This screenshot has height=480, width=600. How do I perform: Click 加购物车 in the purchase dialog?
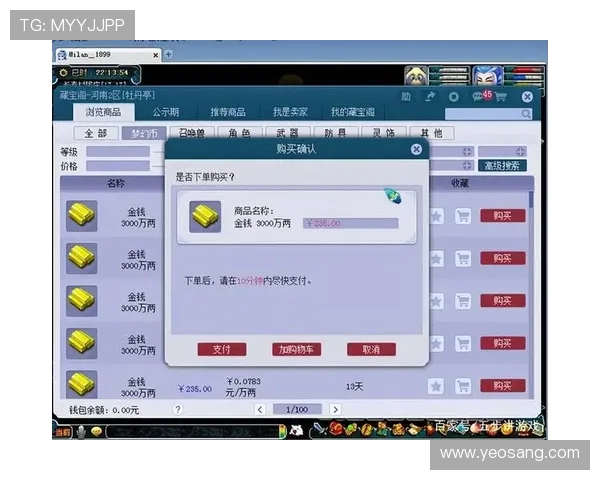(x=297, y=349)
